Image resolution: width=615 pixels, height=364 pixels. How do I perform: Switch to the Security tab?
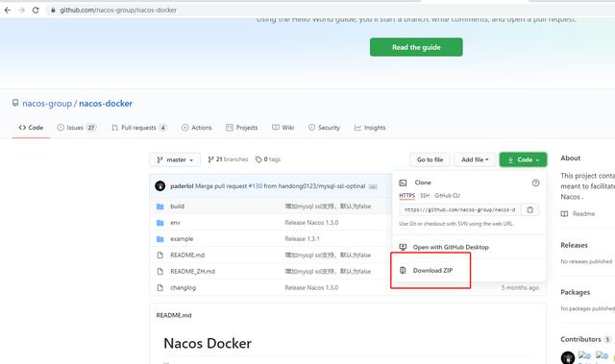point(325,128)
